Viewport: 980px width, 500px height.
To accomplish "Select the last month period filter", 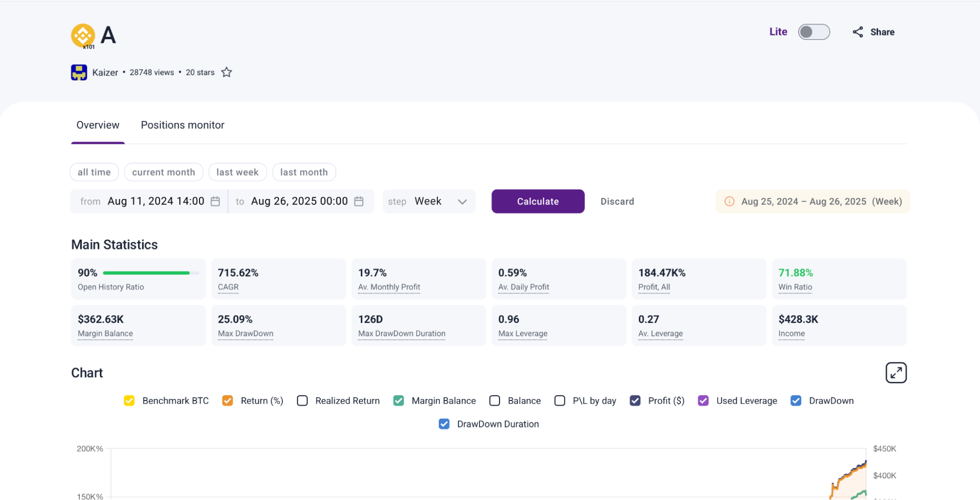I will (304, 173).
